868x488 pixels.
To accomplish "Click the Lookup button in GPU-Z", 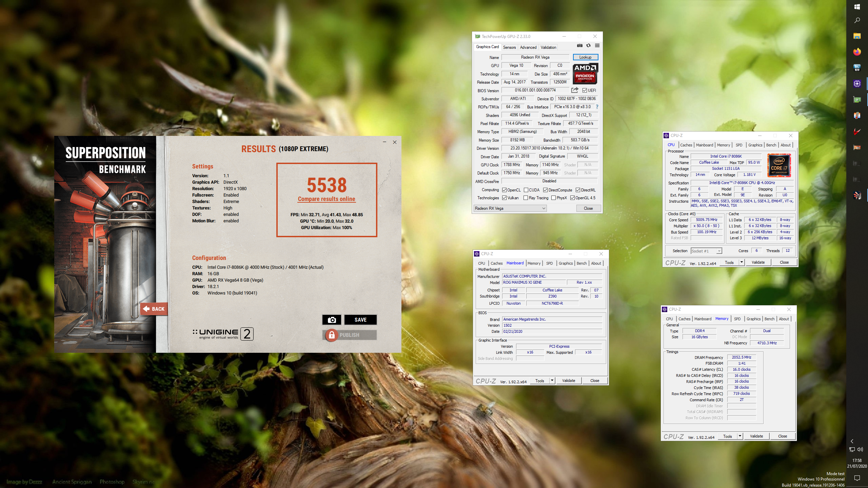I will pos(585,57).
